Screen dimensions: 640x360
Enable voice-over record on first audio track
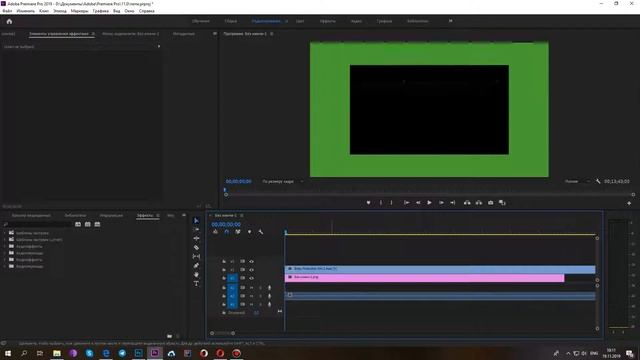pyautogui.click(x=269, y=288)
